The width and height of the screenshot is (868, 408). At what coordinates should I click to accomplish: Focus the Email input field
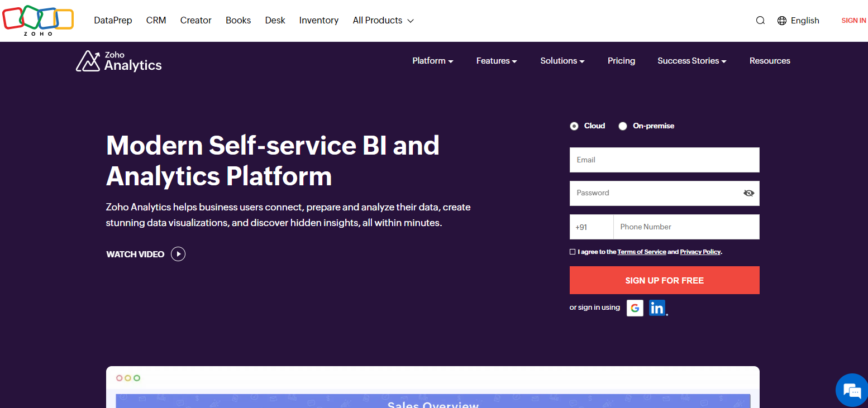[665, 160]
